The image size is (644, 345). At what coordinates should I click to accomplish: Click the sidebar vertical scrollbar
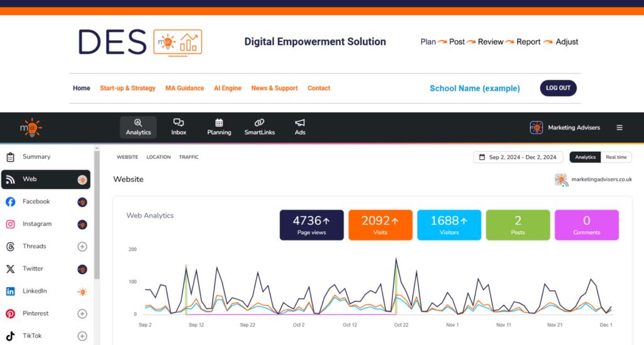[x=97, y=215]
